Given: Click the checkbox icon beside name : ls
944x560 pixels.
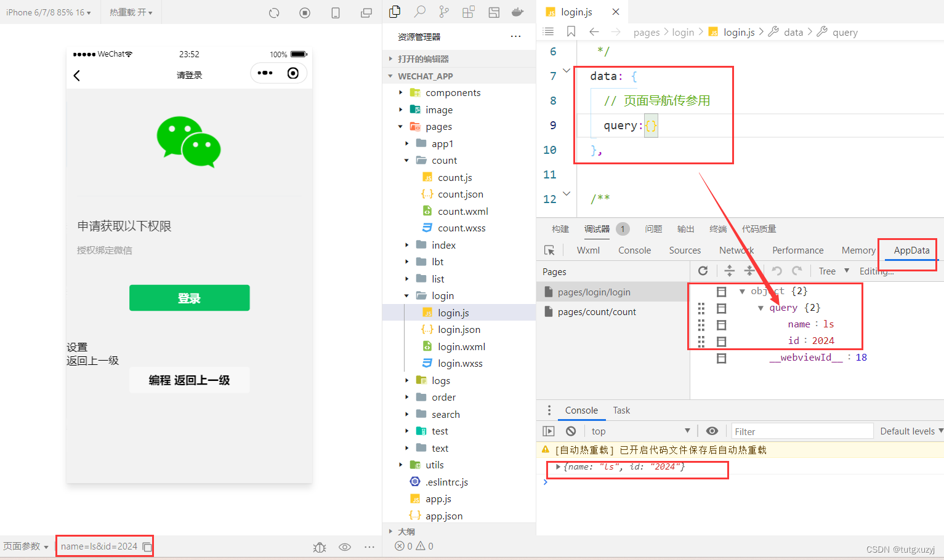Looking at the screenshot, I should (x=722, y=324).
